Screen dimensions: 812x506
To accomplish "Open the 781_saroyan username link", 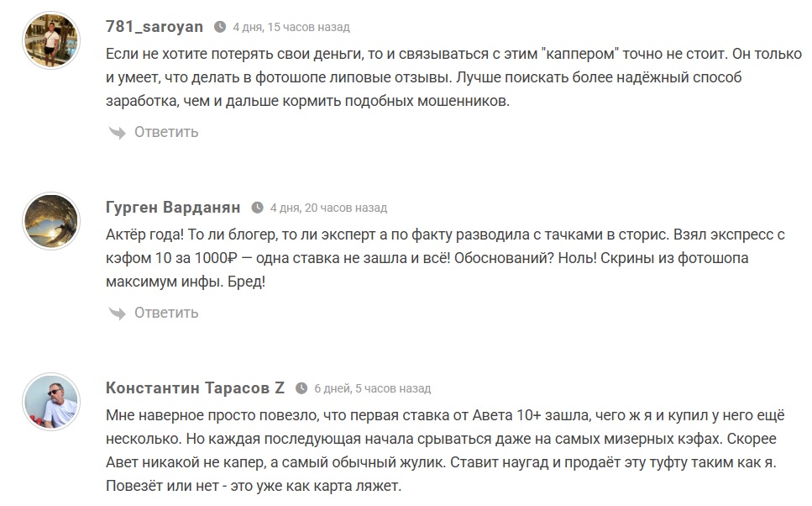I will point(155,26).
